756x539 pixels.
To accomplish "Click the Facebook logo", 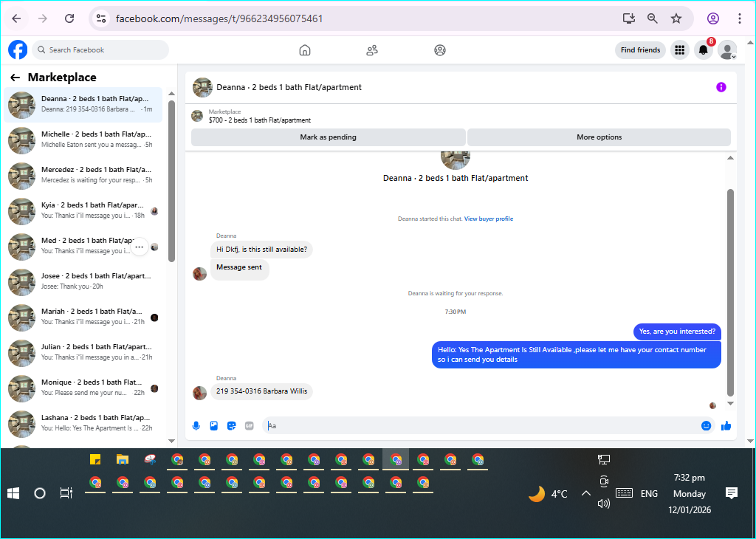I will pos(18,49).
